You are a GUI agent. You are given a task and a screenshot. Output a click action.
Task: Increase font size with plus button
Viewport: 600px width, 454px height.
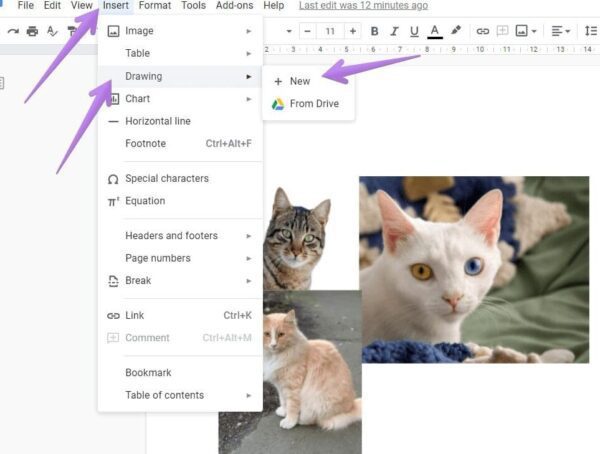click(x=352, y=31)
